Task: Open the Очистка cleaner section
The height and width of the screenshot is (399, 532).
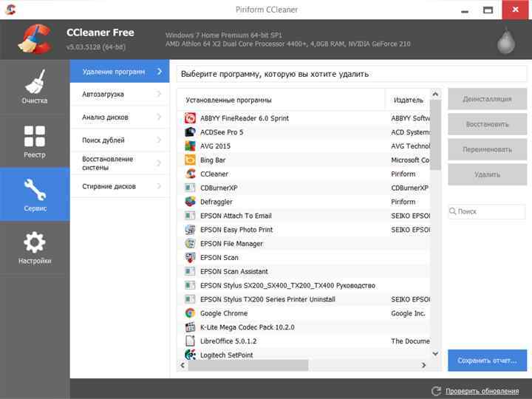Action: [35, 86]
